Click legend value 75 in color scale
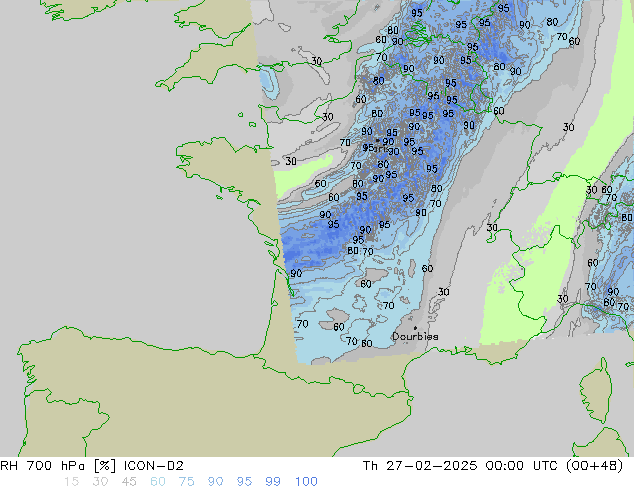 click(186, 482)
